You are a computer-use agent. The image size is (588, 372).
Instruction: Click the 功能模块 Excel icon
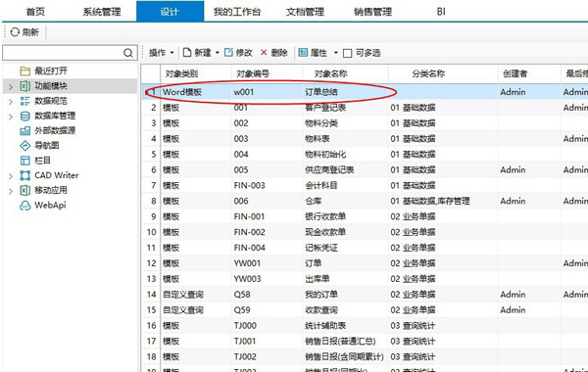click(25, 86)
